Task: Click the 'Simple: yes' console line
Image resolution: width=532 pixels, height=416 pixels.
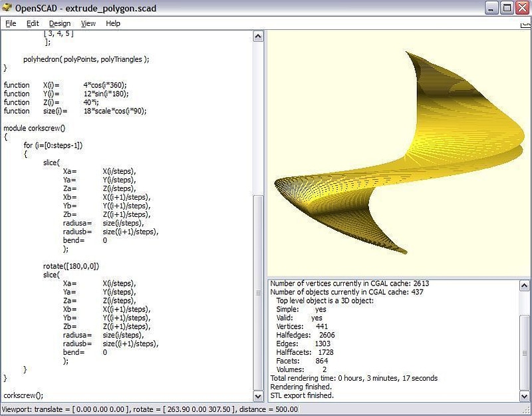Action: [301, 310]
